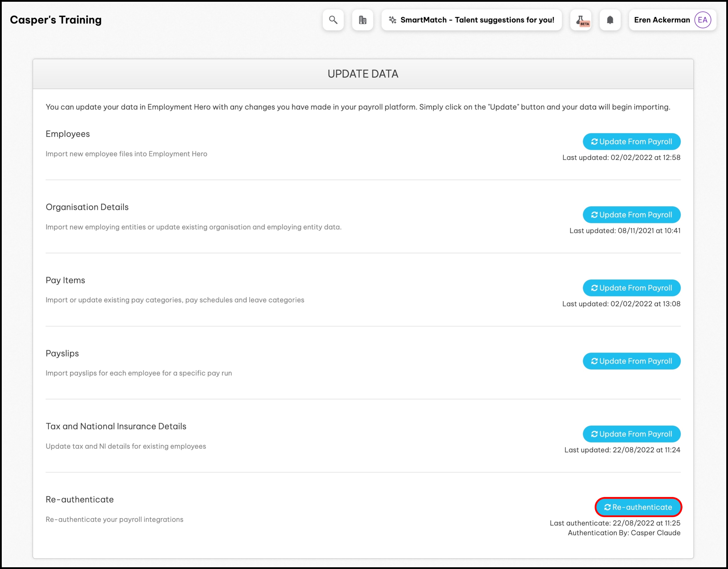Screen dimensions: 728x569
Task: Click the Payslips section heading
Action: [x=62, y=353]
